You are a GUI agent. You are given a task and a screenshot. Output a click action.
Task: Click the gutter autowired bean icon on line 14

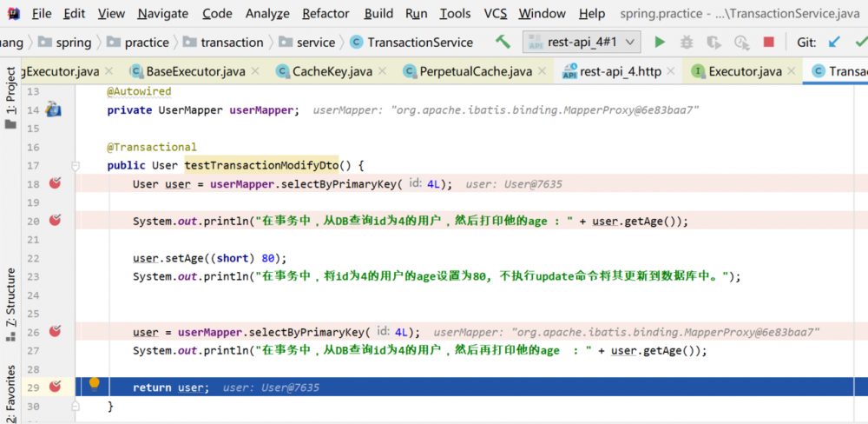(x=53, y=109)
